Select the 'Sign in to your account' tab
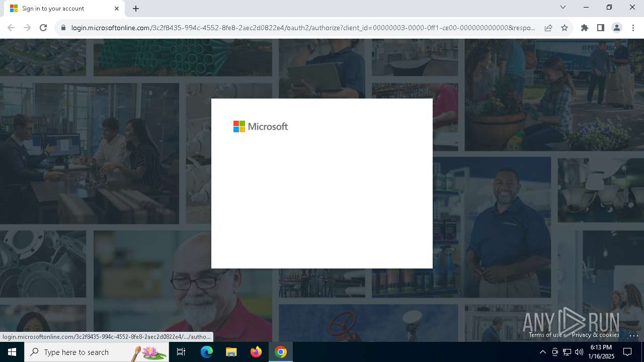The height and width of the screenshot is (362, 644). click(x=64, y=9)
